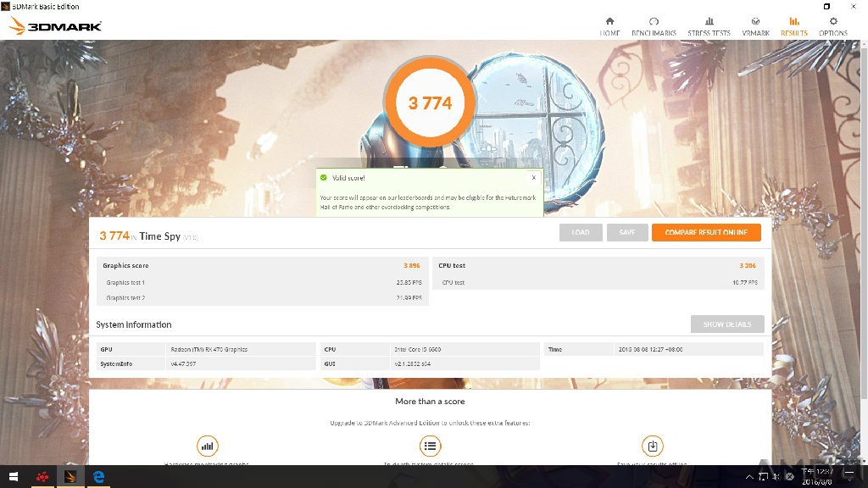The width and height of the screenshot is (868, 488).
Task: Click the "Graphics score" label
Action: pyautogui.click(x=125, y=265)
